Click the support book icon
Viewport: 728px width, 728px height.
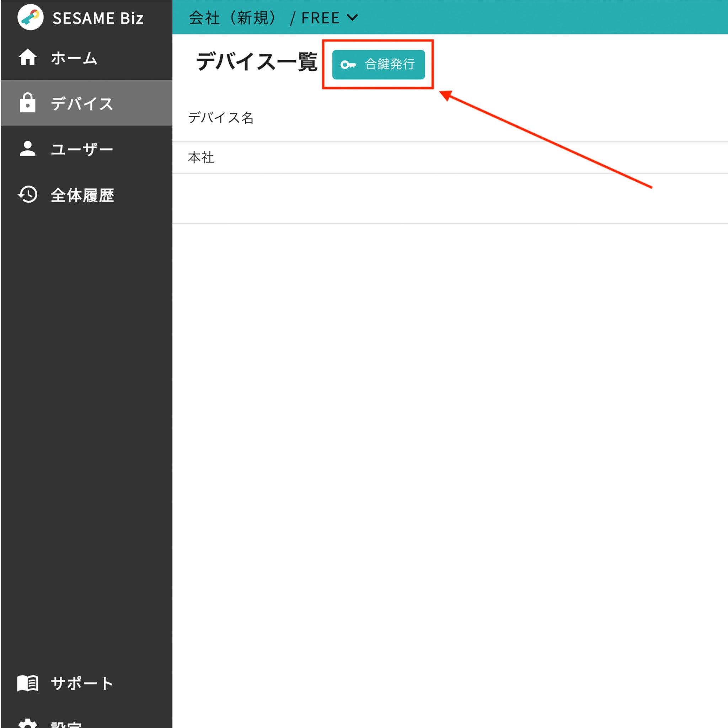pos(28,683)
